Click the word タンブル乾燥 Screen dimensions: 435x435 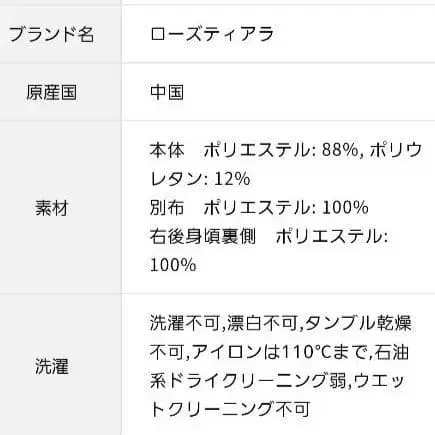point(358,323)
